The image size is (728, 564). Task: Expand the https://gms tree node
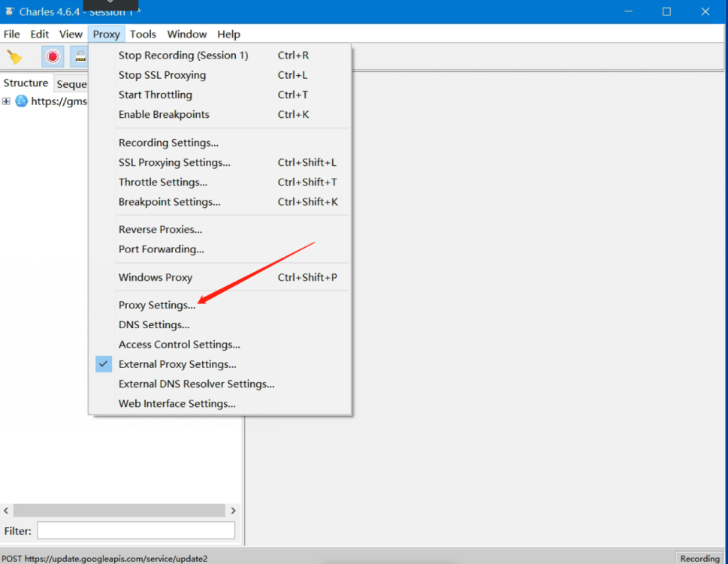tap(6, 101)
